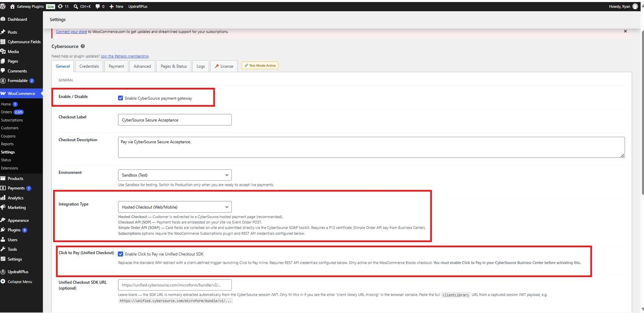This screenshot has width=644, height=313.
Task: Click the plus New icon in admin bar
Action: click(x=111, y=6)
